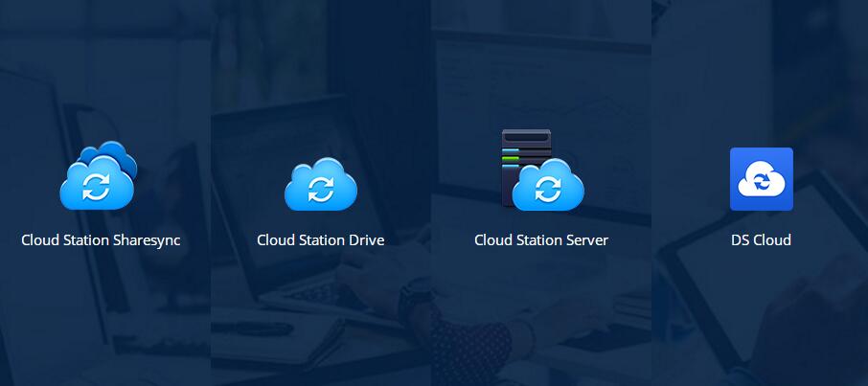Click sync arrows inside the Sharesync cloud
The width and height of the screenshot is (868, 386).
click(x=96, y=188)
